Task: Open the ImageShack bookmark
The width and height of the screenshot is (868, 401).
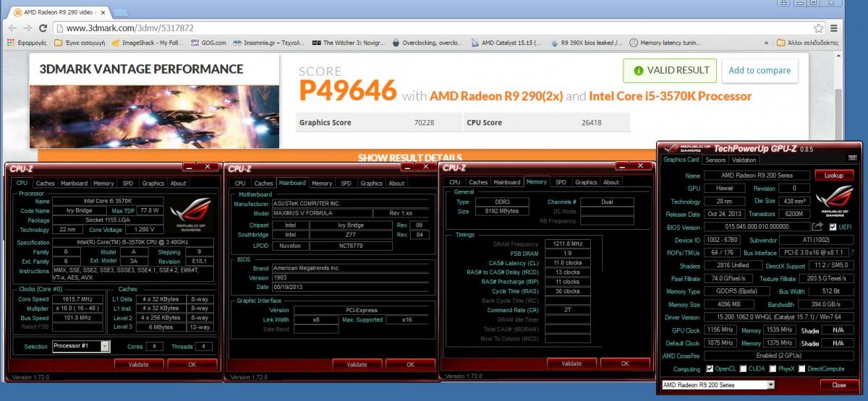Action: tap(147, 43)
